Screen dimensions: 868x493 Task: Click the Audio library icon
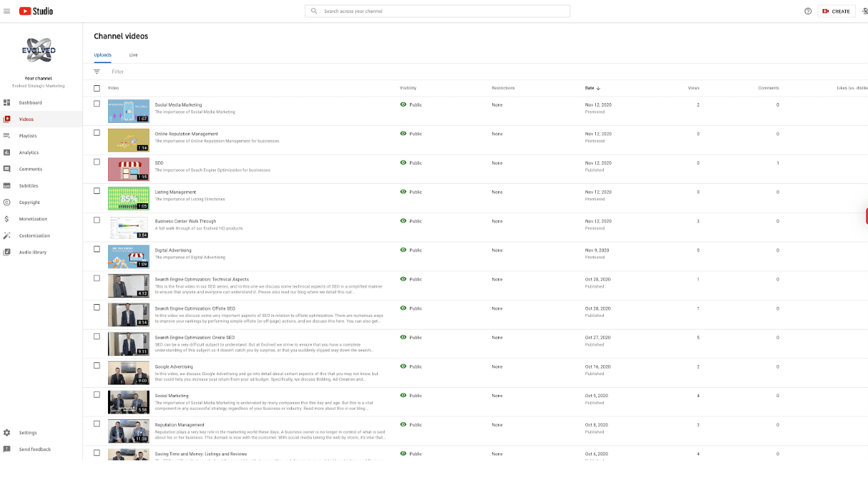pyautogui.click(x=6, y=252)
